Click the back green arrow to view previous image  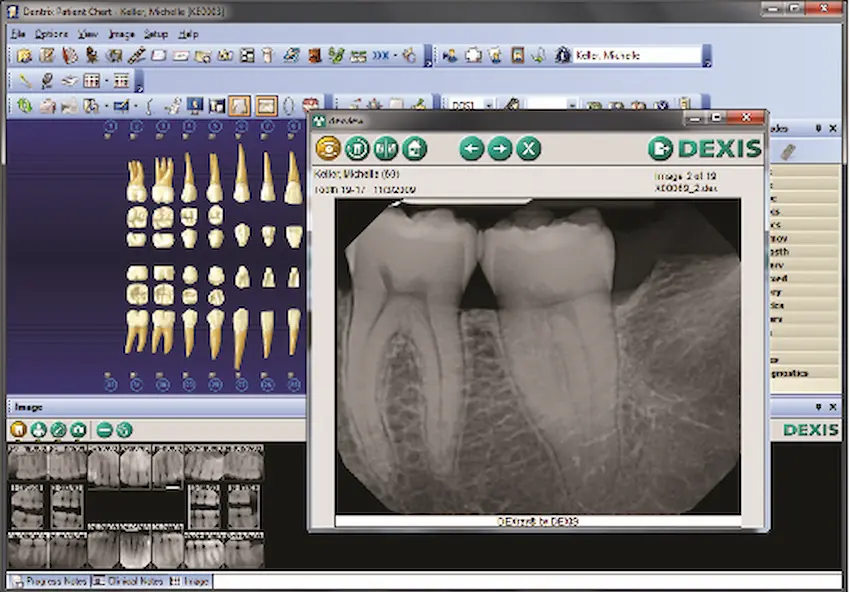pos(471,149)
